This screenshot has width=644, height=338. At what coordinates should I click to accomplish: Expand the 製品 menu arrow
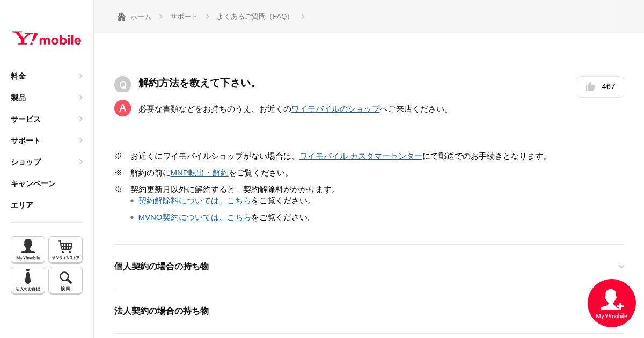[80, 98]
